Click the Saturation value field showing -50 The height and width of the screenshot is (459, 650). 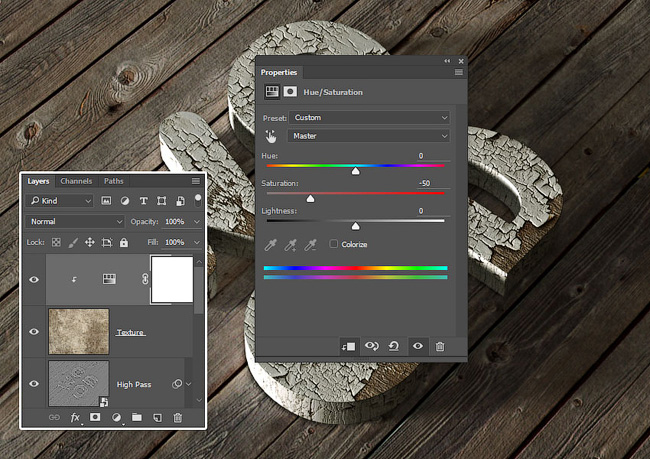coord(433,183)
